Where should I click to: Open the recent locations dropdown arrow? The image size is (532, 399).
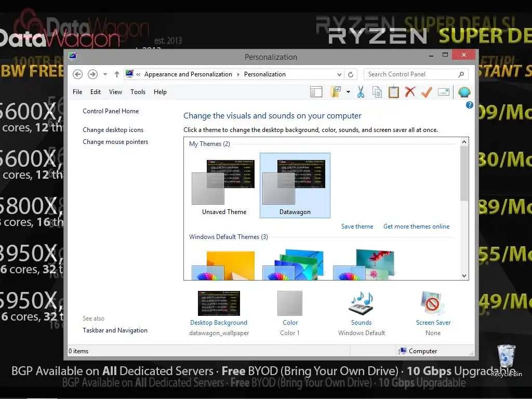pos(105,74)
